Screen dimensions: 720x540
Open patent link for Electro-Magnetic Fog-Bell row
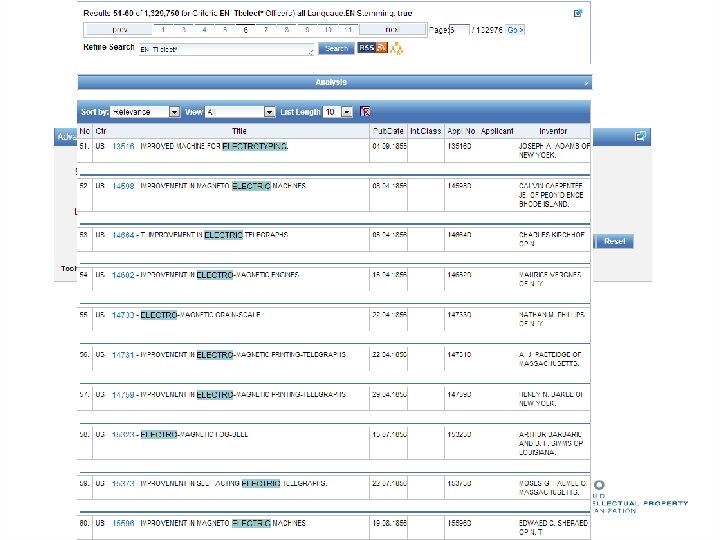pyautogui.click(x=123, y=434)
